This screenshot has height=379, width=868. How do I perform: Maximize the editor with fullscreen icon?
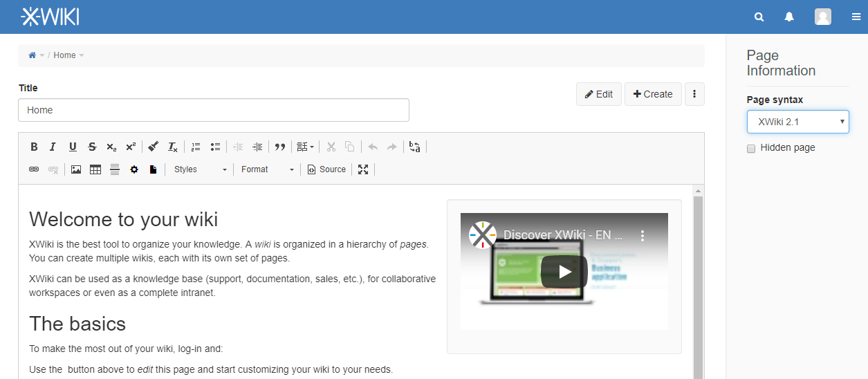coord(363,169)
